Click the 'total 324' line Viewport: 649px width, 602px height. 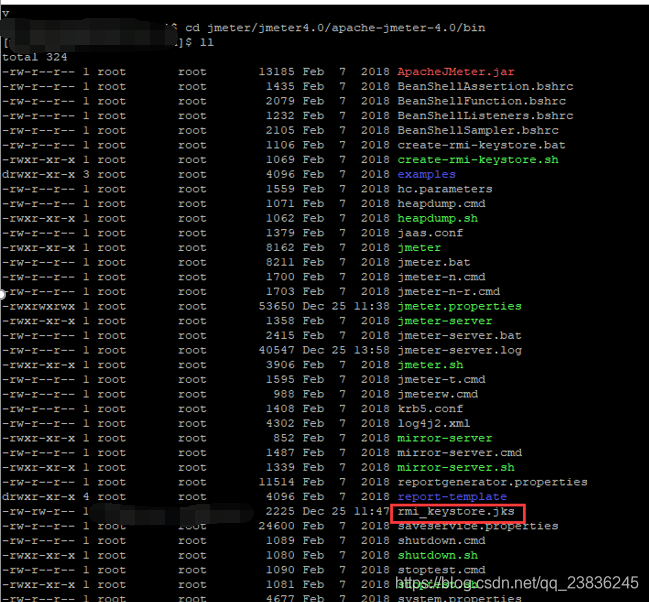pos(34,57)
